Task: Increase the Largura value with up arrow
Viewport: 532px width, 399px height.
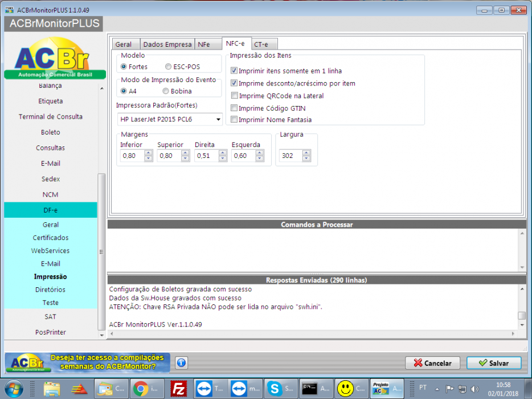Action: [306, 153]
